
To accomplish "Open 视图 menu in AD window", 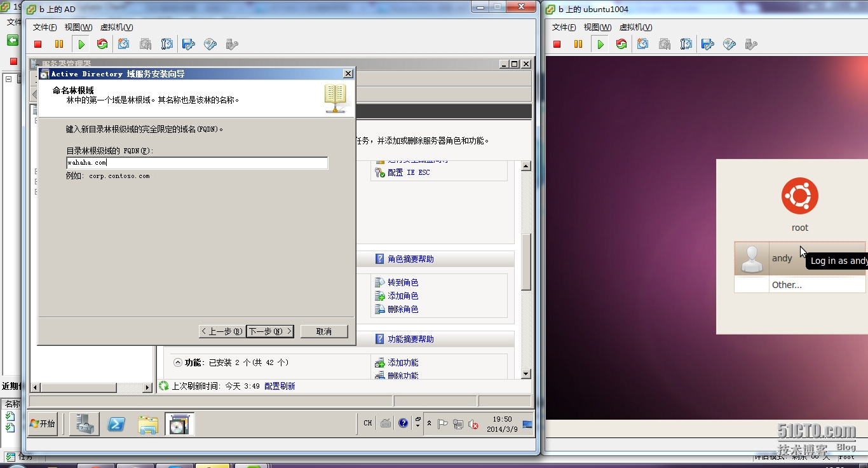I will pos(78,27).
